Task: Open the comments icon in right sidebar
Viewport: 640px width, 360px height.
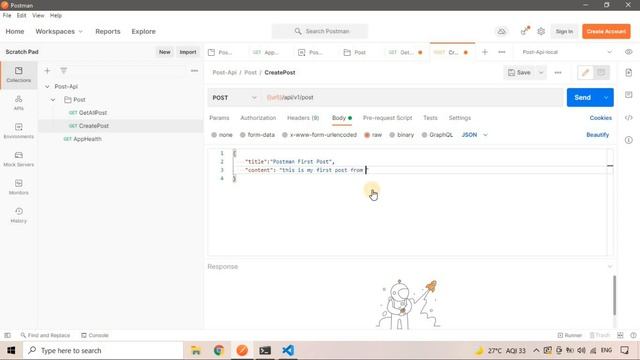Action: click(629, 95)
